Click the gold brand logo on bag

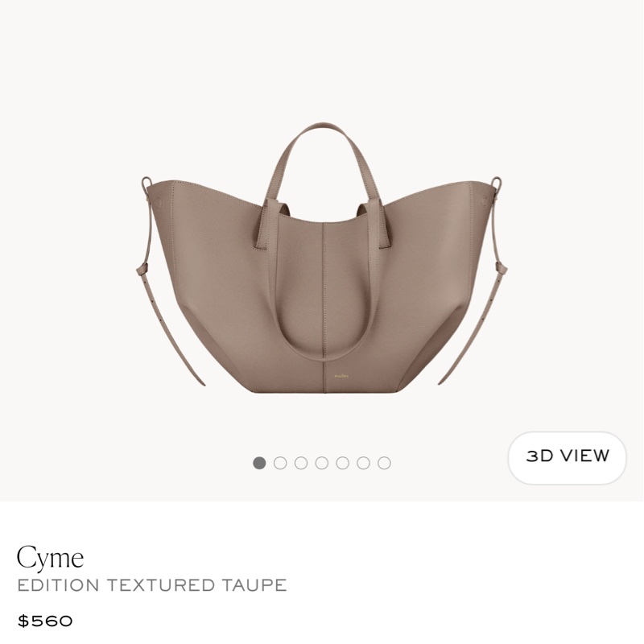341,376
